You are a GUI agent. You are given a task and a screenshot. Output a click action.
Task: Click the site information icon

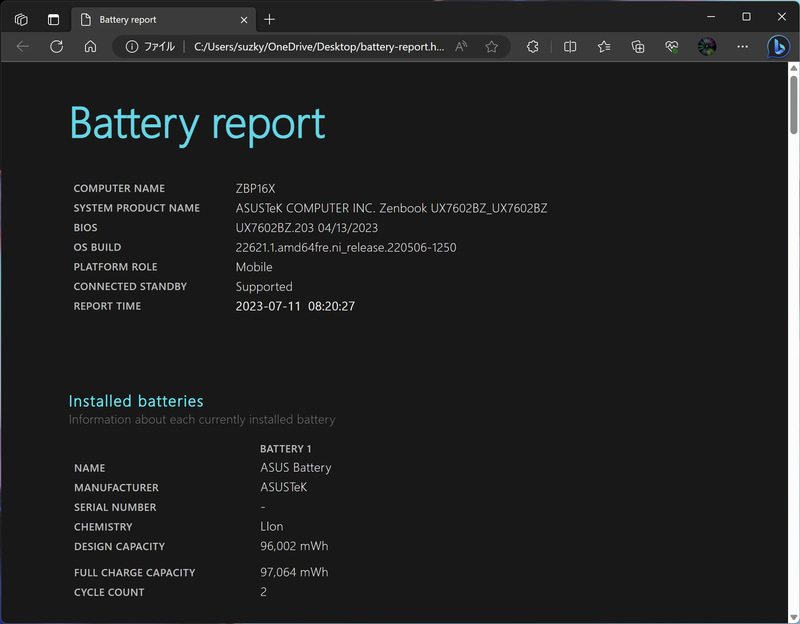131,46
